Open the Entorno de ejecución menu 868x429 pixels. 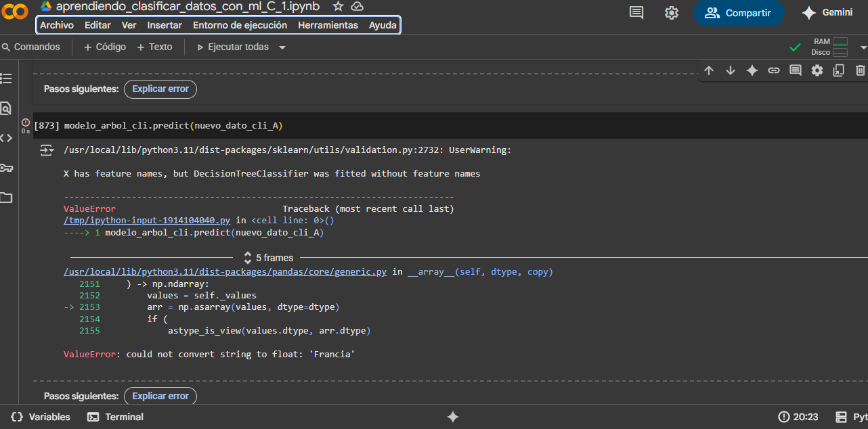[240, 25]
